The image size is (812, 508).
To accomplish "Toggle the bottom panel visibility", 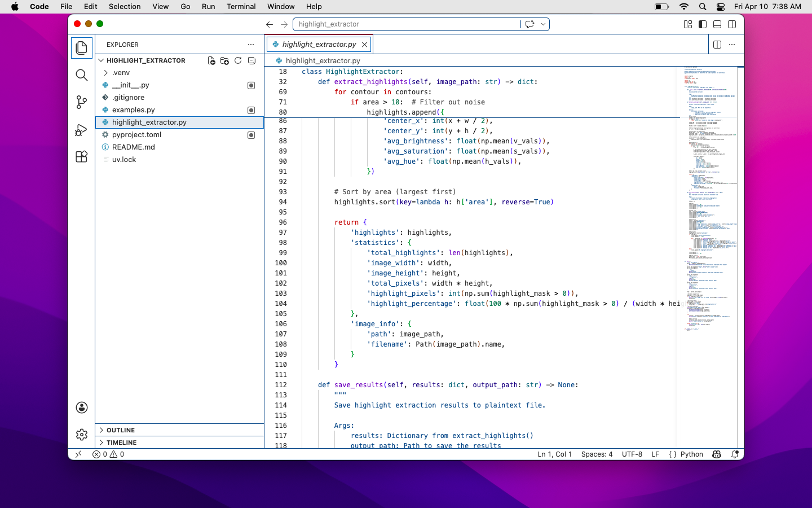I will pyautogui.click(x=717, y=24).
